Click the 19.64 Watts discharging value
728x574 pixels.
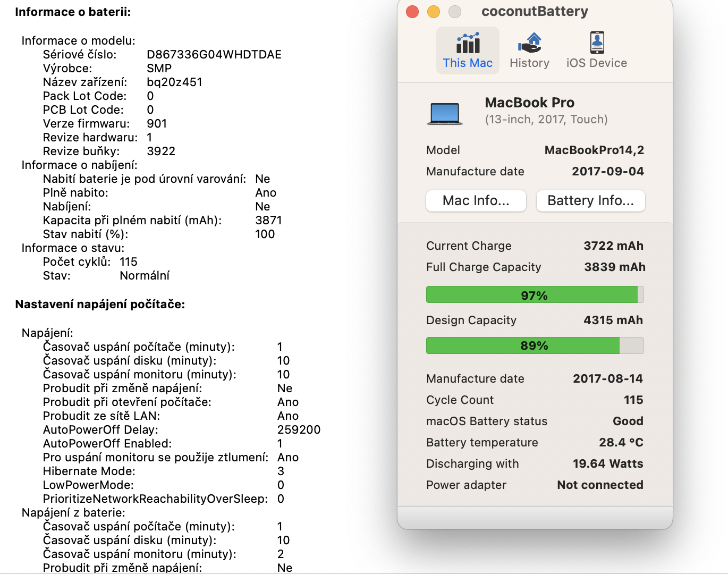[608, 464]
